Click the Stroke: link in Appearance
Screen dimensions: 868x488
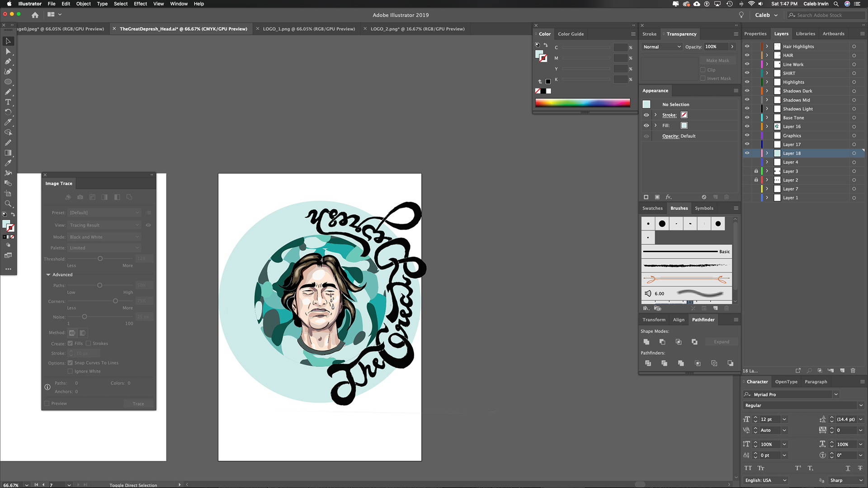point(670,115)
